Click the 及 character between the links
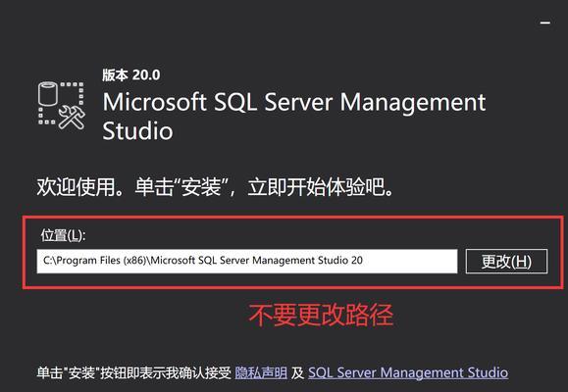Viewport: 568px width, 392px height. [x=298, y=372]
